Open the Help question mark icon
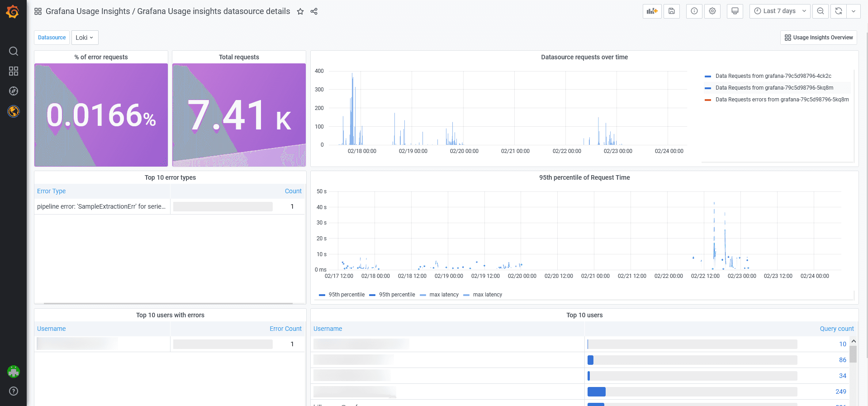The image size is (868, 406). (x=14, y=391)
